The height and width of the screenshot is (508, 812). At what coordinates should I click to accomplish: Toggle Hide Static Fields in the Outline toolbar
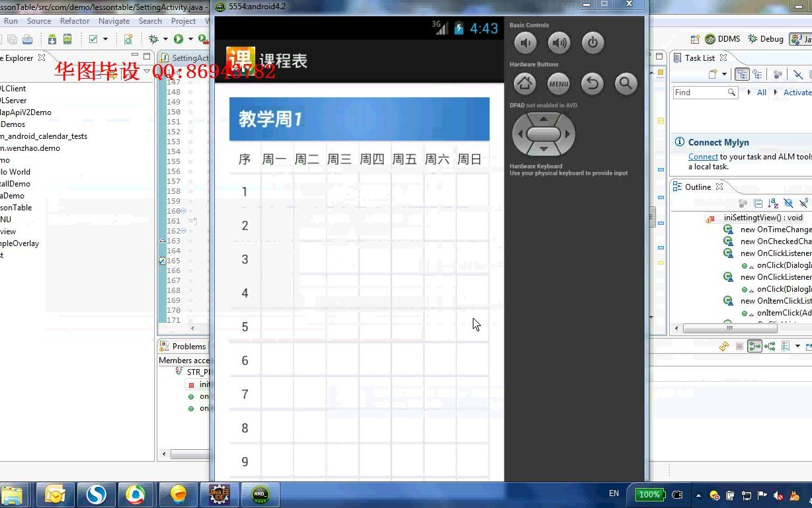point(803,204)
